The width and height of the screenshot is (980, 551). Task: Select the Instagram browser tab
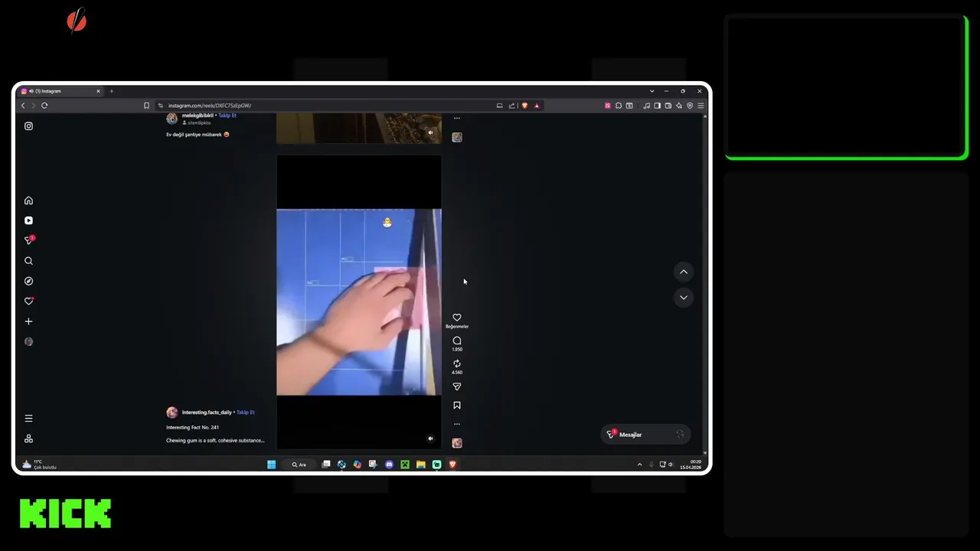[60, 91]
